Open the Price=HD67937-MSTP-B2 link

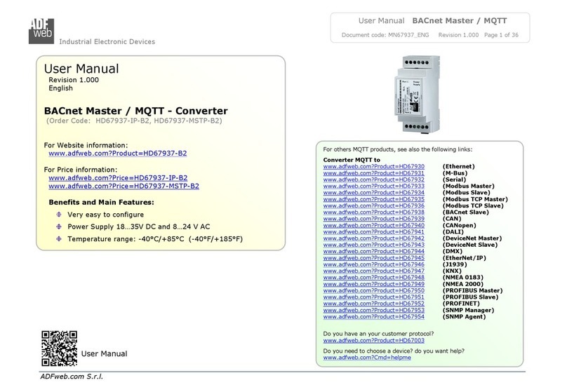point(124,186)
